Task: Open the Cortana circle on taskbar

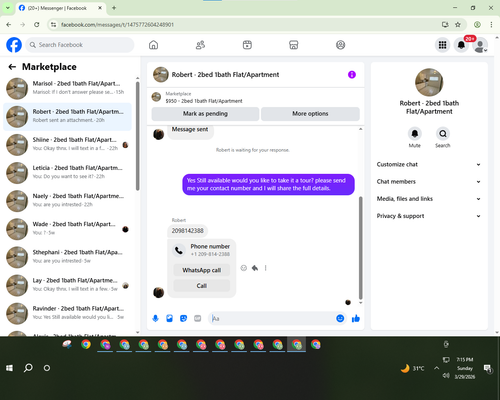Action: [x=47, y=368]
